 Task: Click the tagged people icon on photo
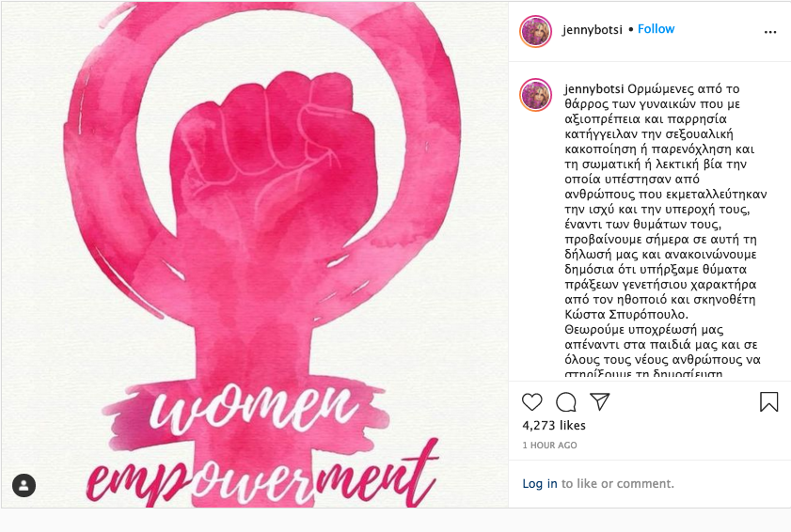(24, 486)
